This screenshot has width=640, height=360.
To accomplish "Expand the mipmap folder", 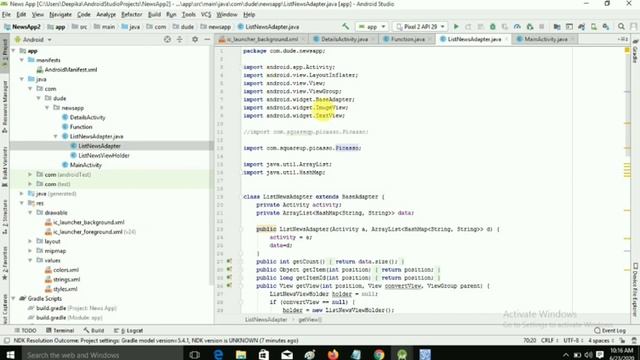I will click(30, 251).
